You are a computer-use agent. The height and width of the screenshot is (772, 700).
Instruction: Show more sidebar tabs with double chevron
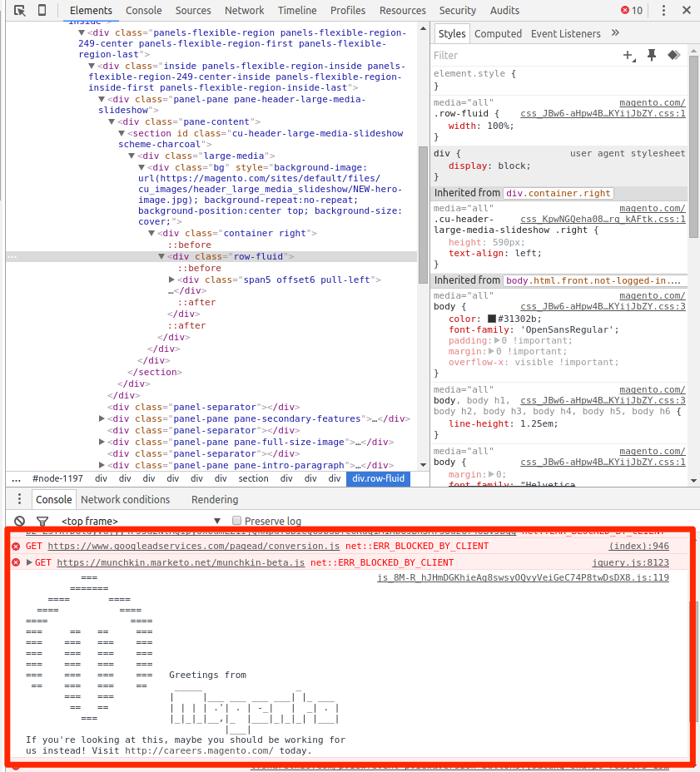(615, 33)
